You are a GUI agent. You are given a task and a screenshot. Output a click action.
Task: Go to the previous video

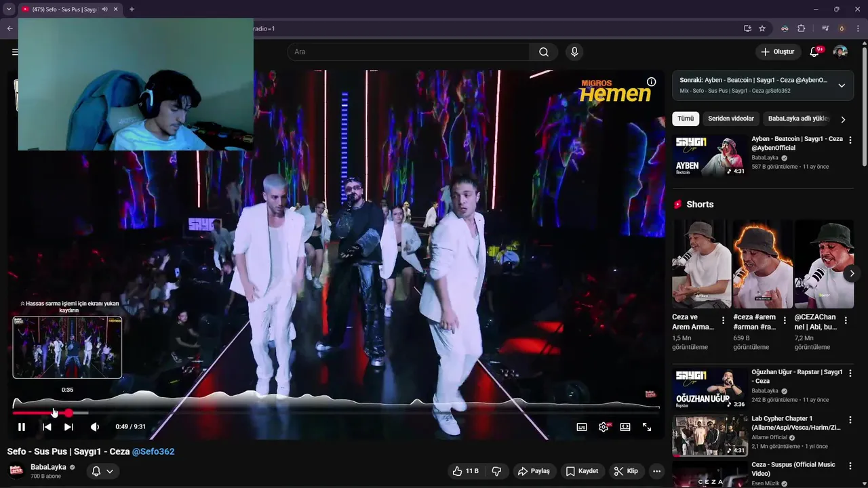[47, 427]
